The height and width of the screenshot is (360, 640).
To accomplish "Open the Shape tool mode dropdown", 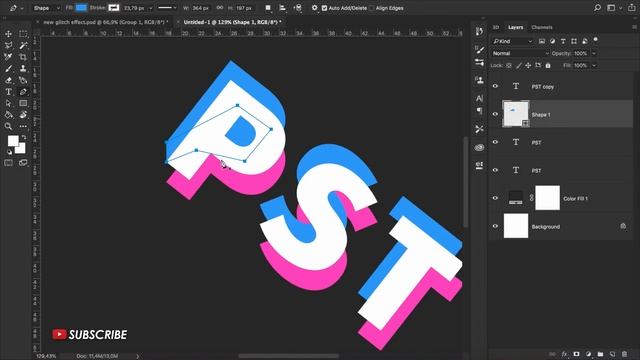I will (46, 8).
